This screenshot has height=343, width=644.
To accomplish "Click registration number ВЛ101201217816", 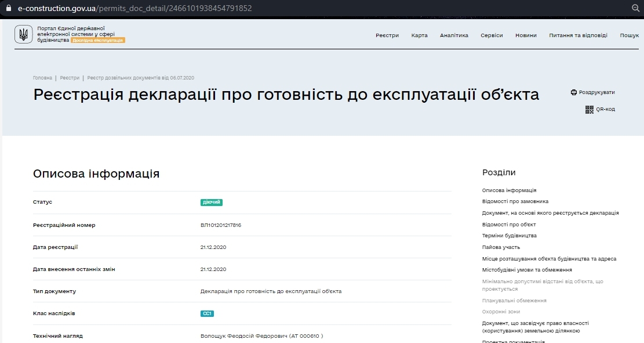I will click(220, 225).
